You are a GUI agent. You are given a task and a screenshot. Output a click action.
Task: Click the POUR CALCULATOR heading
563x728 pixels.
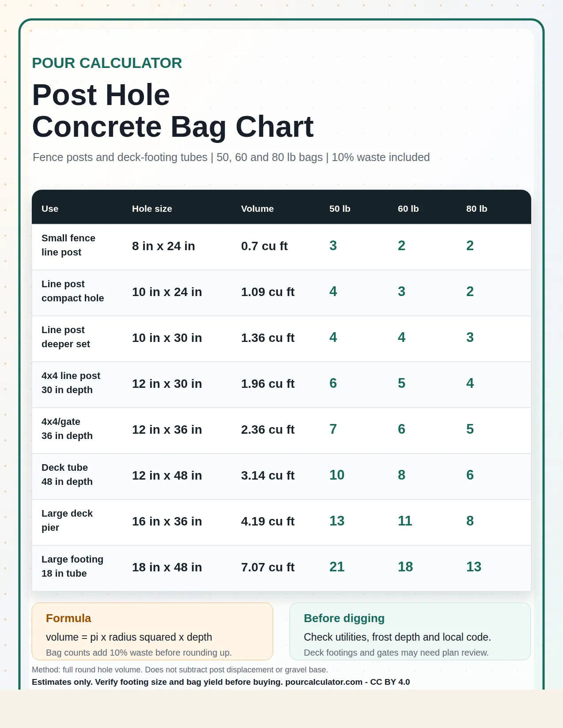[107, 63]
